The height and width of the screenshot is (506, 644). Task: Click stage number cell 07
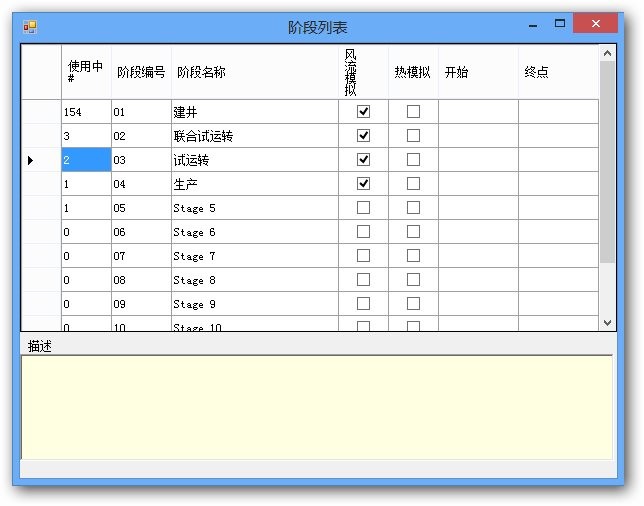point(141,256)
